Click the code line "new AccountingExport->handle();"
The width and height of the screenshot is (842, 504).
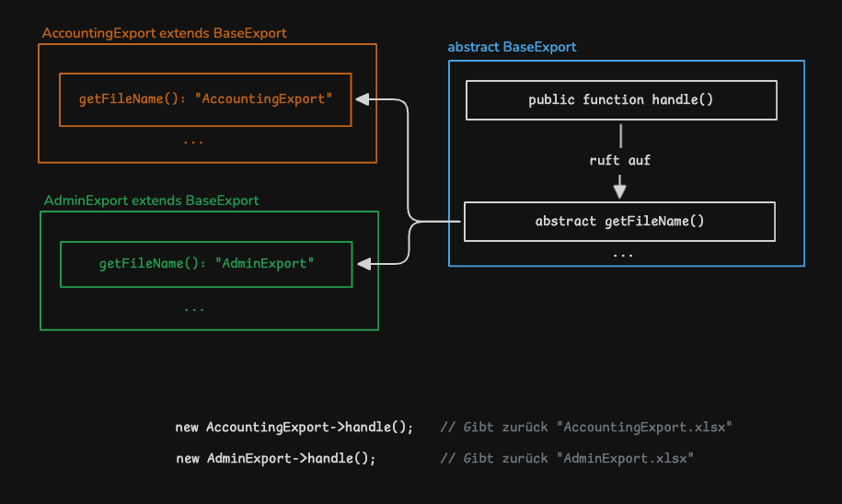point(294,428)
